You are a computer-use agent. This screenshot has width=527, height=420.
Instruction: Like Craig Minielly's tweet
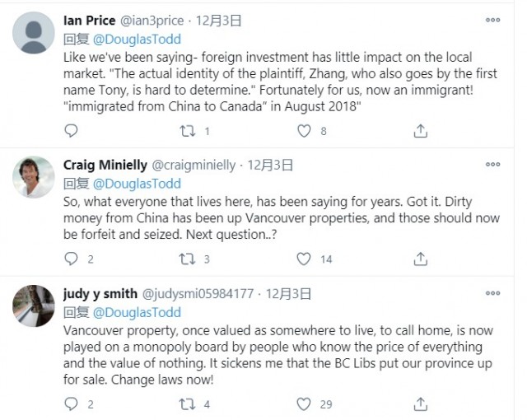click(x=305, y=259)
